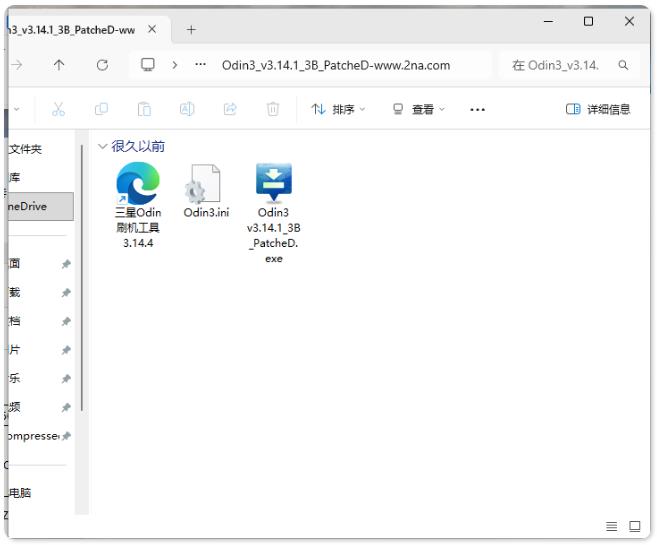The image size is (657, 545).
Task: Select Odin3 v3.14.1_3B_PatcheD.exe file
Action: (274, 213)
